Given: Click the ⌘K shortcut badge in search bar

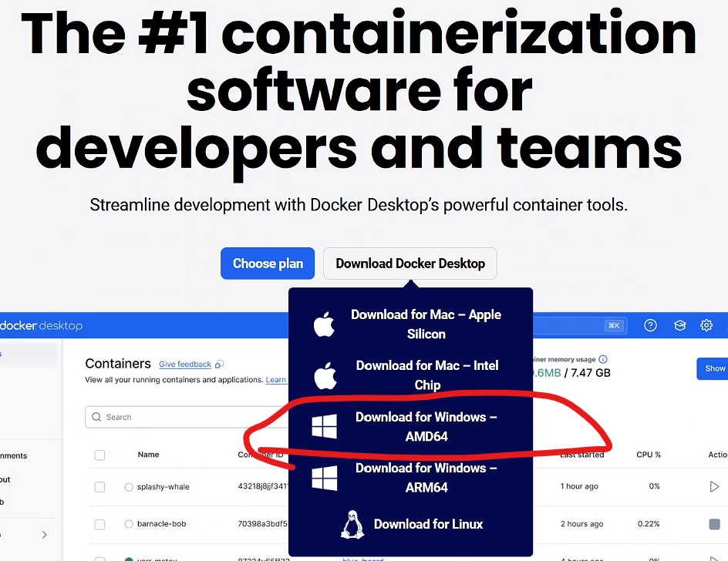Looking at the screenshot, I should point(614,325).
